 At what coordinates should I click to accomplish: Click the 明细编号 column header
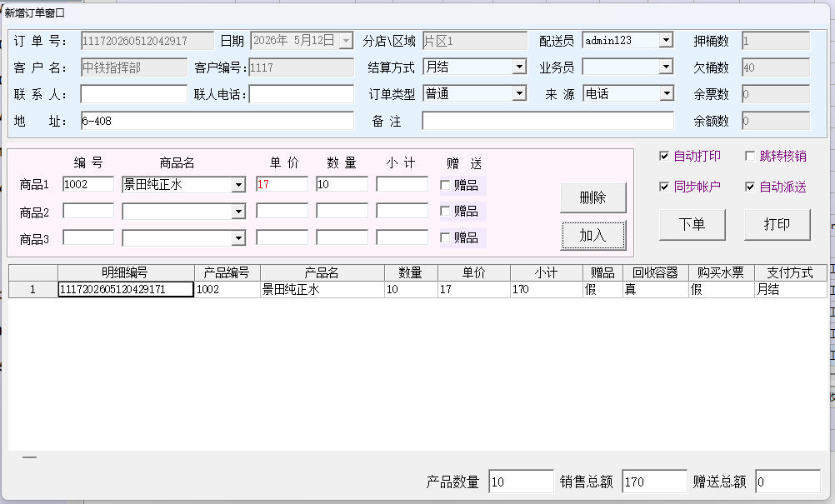click(126, 273)
